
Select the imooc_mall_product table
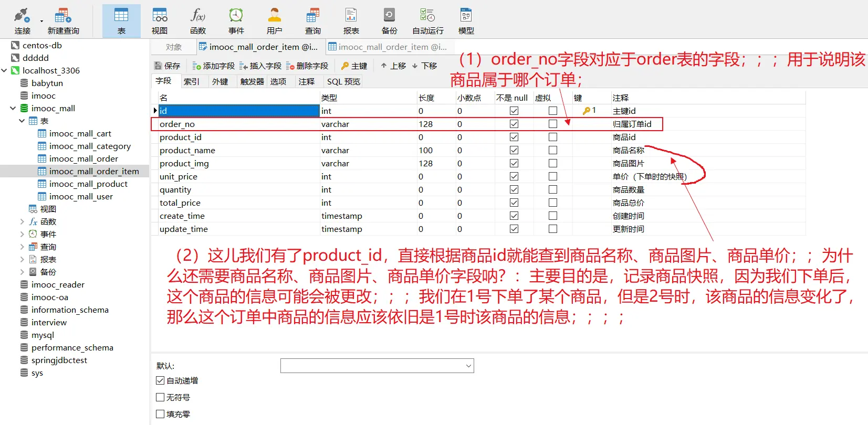(x=88, y=184)
